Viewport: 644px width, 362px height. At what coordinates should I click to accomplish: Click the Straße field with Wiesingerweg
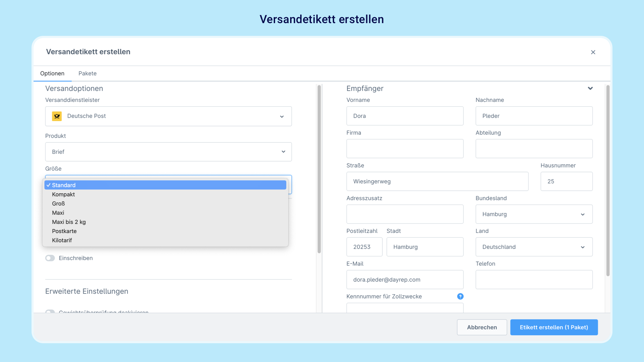click(437, 181)
